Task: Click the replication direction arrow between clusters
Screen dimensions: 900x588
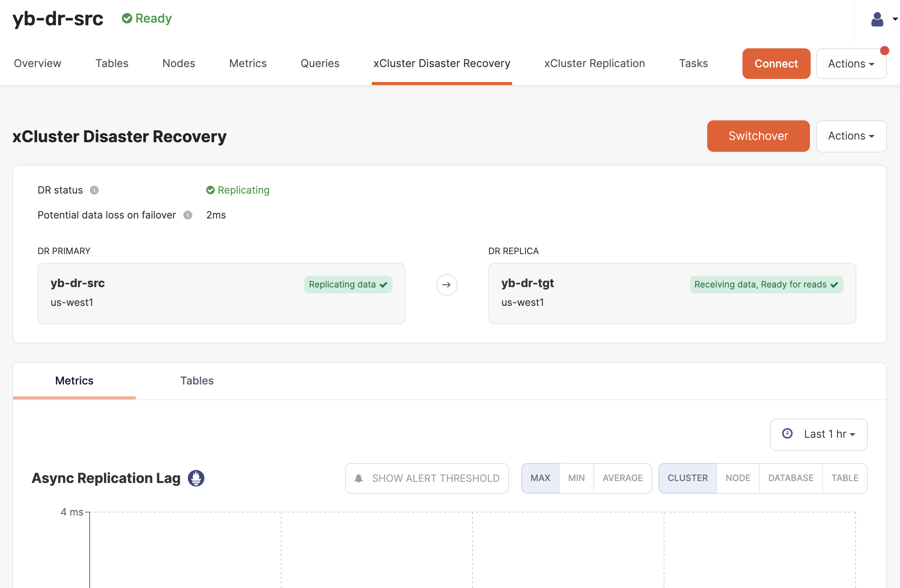Action: pyautogui.click(x=447, y=284)
